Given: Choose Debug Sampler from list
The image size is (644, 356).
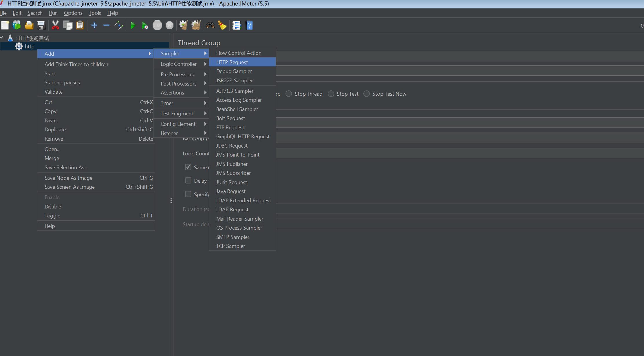Looking at the screenshot, I should [x=242, y=71].
